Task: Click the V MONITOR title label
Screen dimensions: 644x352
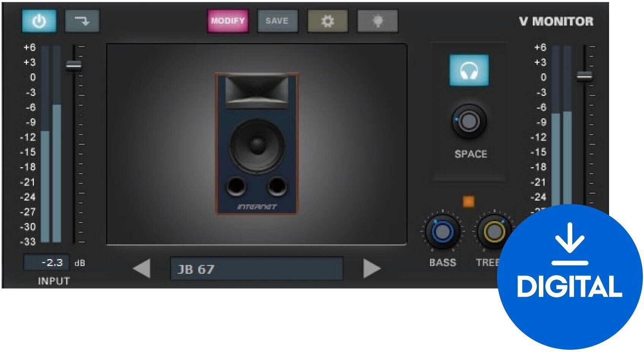Action: (556, 21)
